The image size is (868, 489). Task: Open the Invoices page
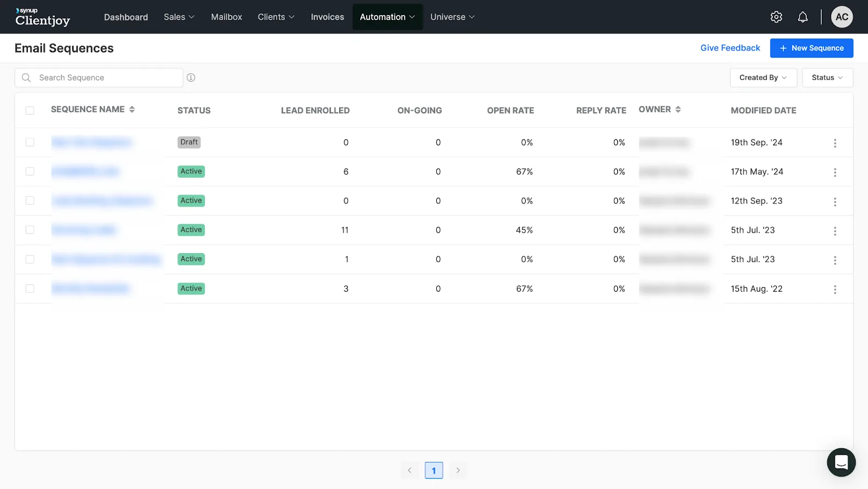(327, 17)
